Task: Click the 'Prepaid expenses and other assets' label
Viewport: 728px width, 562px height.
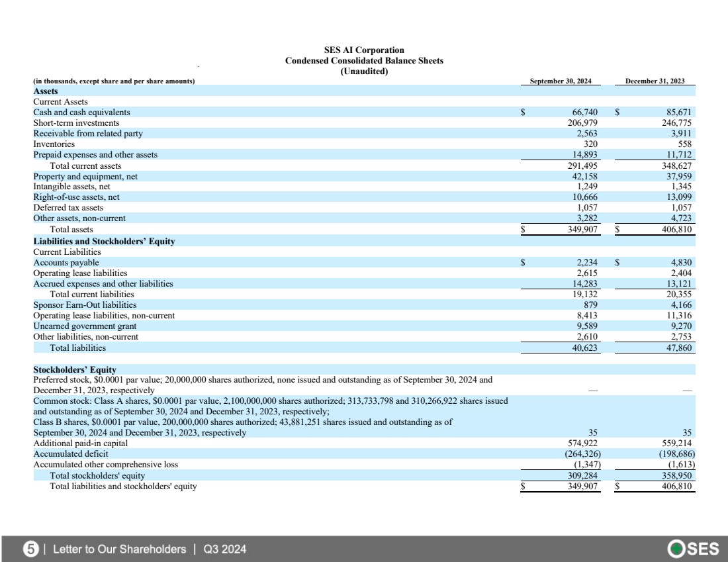Action: coord(95,155)
